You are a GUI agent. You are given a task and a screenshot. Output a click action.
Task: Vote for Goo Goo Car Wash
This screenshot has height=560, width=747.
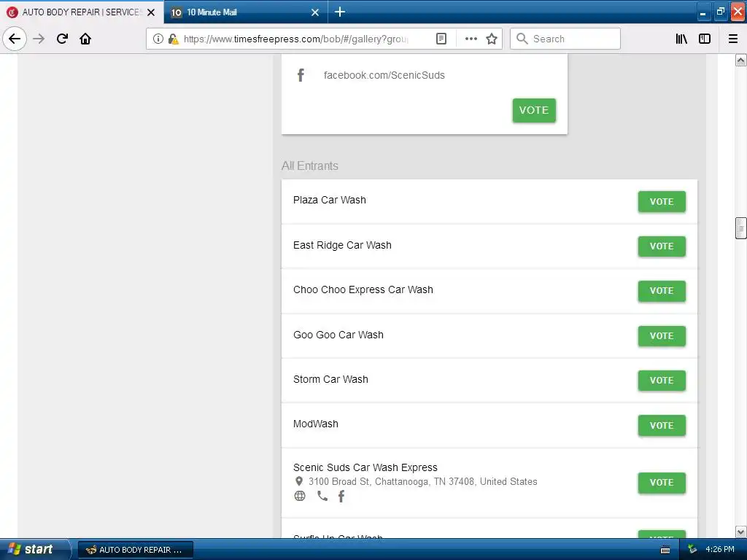coord(662,335)
